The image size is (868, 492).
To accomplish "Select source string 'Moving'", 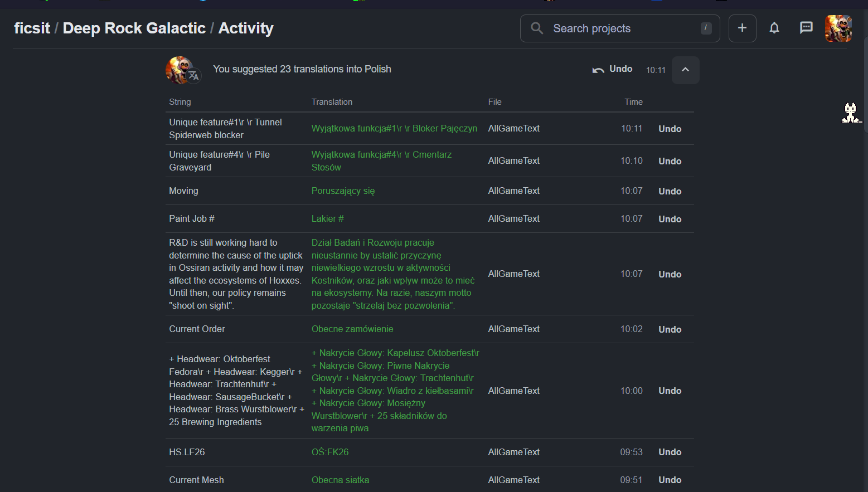I will (183, 191).
